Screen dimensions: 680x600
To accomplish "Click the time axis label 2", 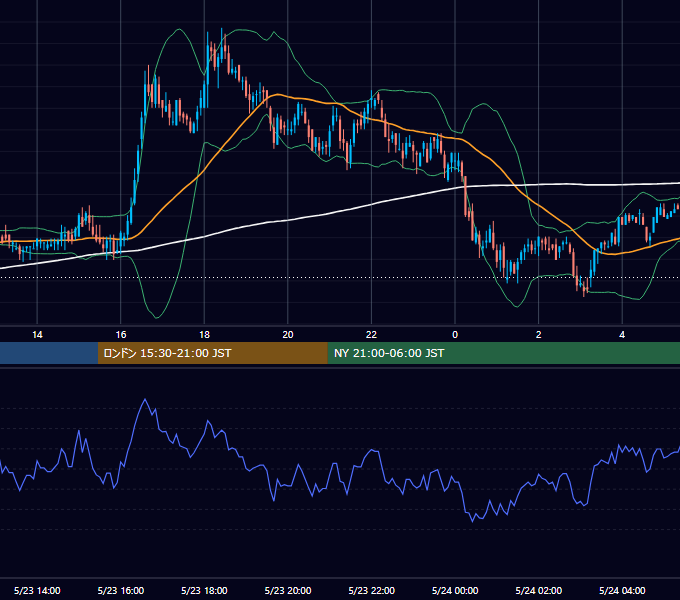I will tap(539, 335).
